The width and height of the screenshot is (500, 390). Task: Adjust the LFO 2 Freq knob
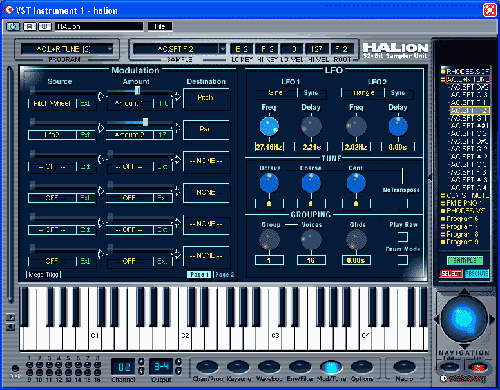356,127
